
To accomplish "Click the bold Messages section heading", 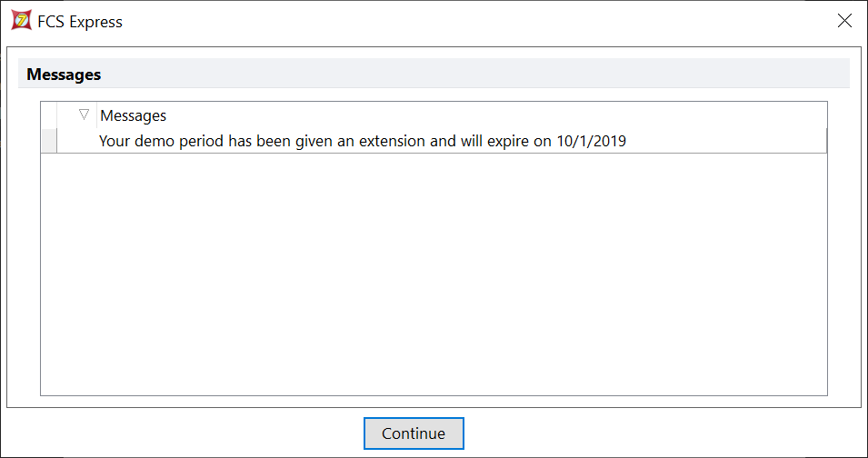I will [x=64, y=75].
